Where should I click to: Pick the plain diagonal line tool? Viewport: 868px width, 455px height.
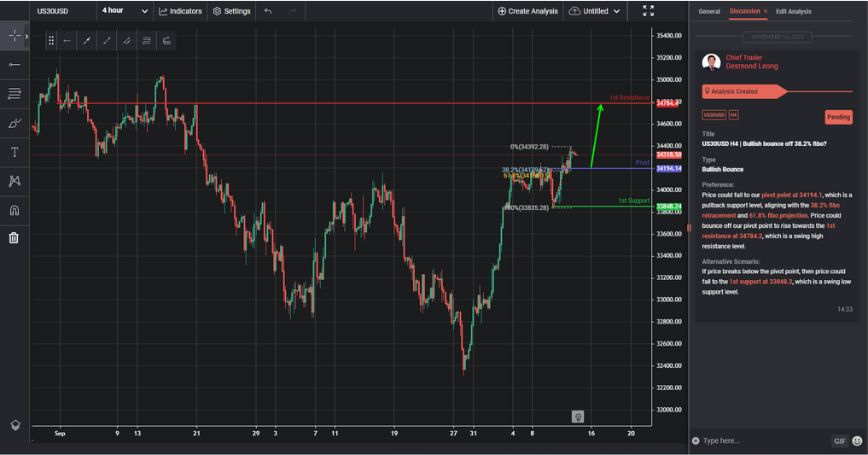[107, 40]
